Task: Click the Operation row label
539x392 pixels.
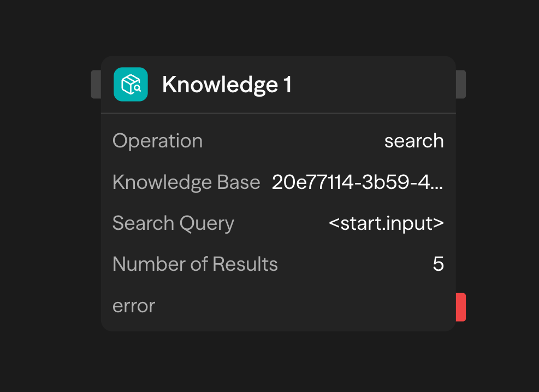Action: coord(157,141)
